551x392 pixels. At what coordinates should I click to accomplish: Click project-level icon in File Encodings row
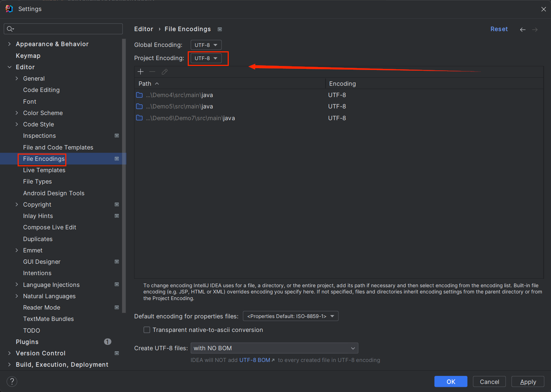click(117, 159)
